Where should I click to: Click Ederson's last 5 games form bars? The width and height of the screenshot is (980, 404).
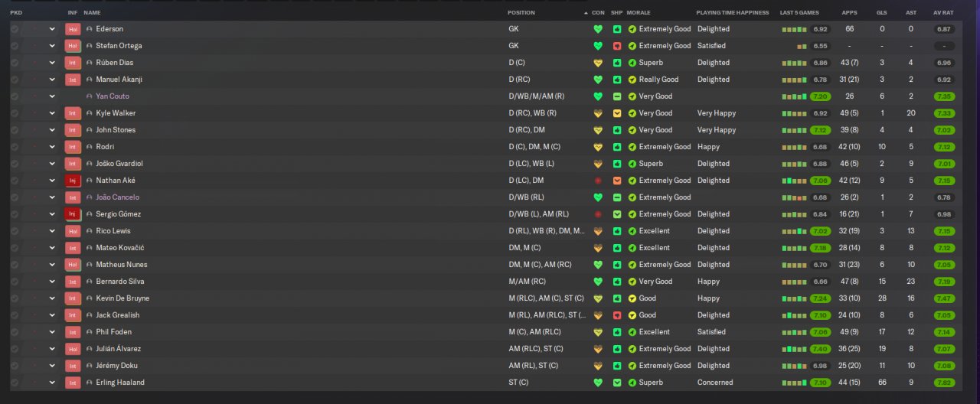(794, 29)
